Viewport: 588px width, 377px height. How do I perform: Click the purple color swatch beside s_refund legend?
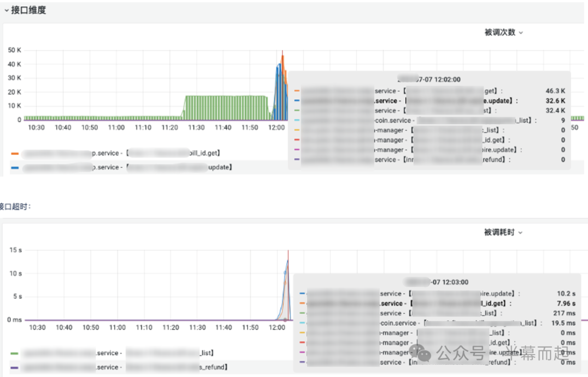click(14, 368)
